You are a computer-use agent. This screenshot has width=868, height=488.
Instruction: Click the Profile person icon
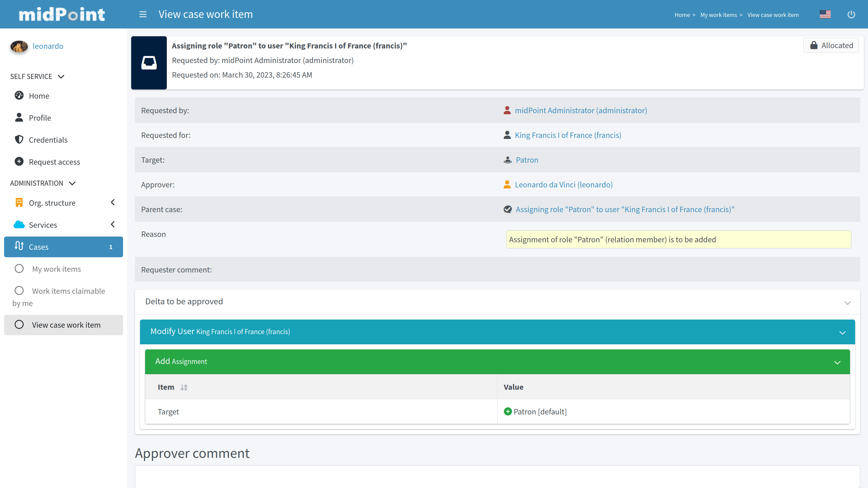[x=19, y=117]
